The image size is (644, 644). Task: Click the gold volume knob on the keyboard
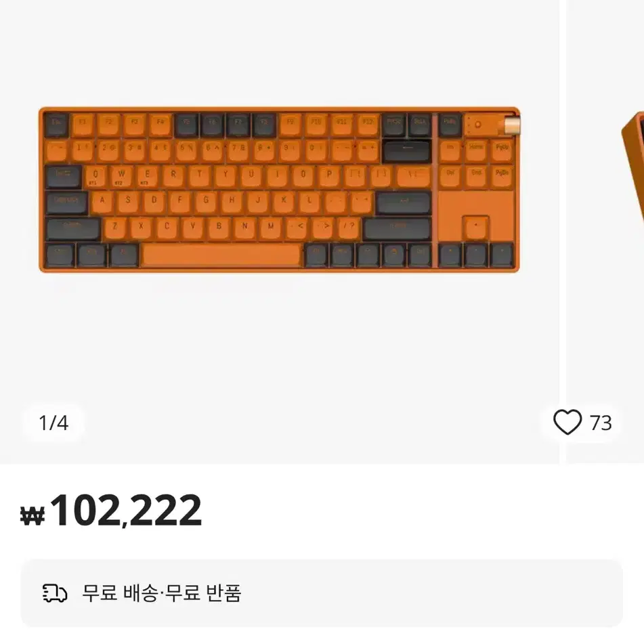512,125
